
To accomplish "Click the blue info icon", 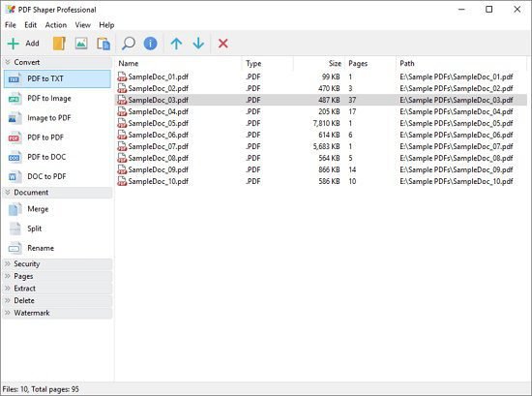I will [x=150, y=44].
